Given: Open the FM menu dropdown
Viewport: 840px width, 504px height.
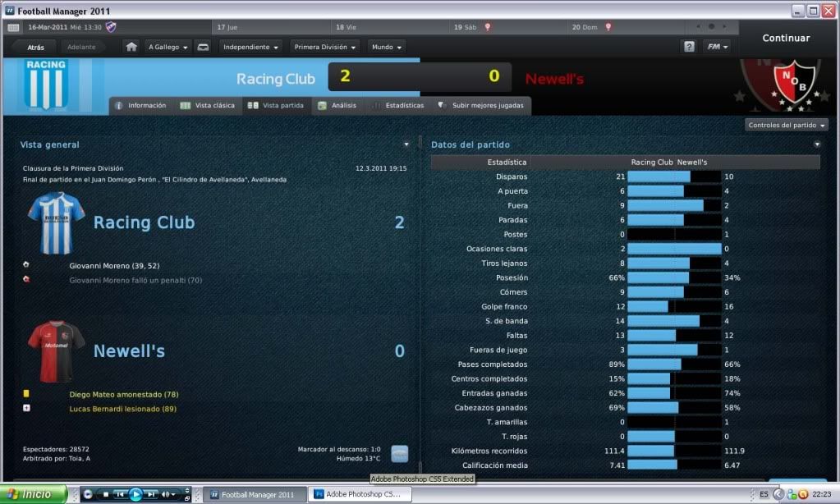Looking at the screenshot, I should click(x=717, y=47).
